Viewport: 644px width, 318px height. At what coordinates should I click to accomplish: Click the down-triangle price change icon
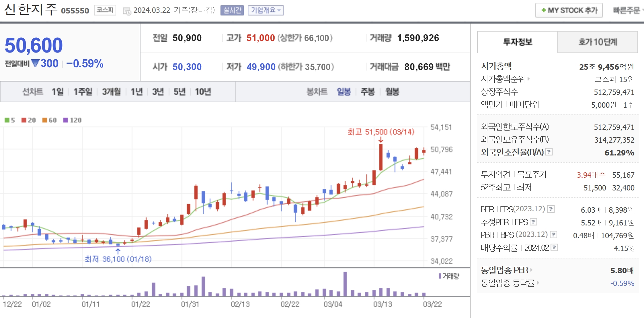pos(35,63)
